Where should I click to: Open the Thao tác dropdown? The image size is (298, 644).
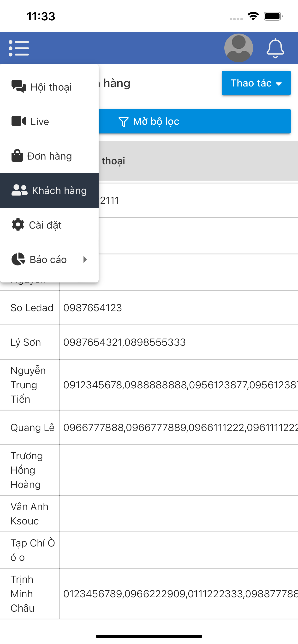click(x=256, y=83)
